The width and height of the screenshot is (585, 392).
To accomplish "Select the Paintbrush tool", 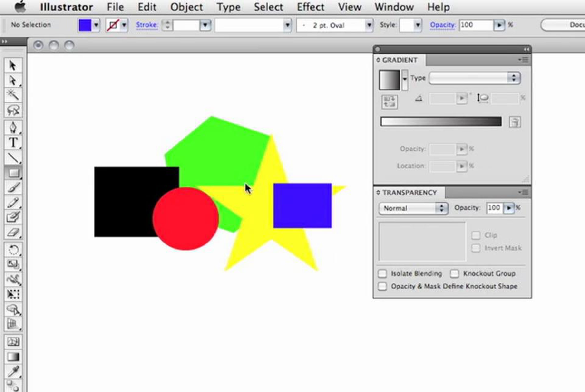I will coord(13,187).
